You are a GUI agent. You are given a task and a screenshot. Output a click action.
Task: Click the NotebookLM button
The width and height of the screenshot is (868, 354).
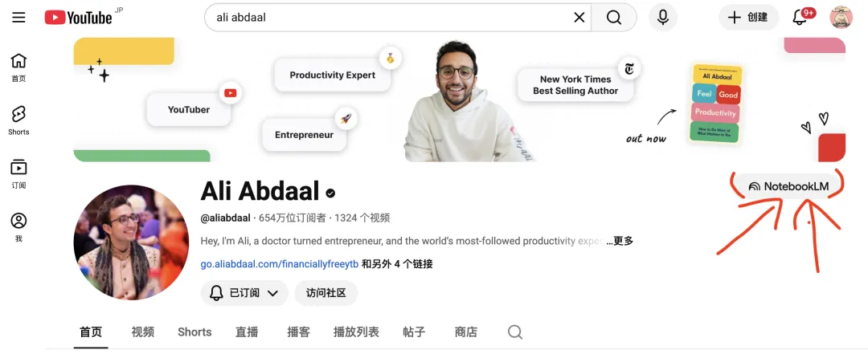coord(788,186)
